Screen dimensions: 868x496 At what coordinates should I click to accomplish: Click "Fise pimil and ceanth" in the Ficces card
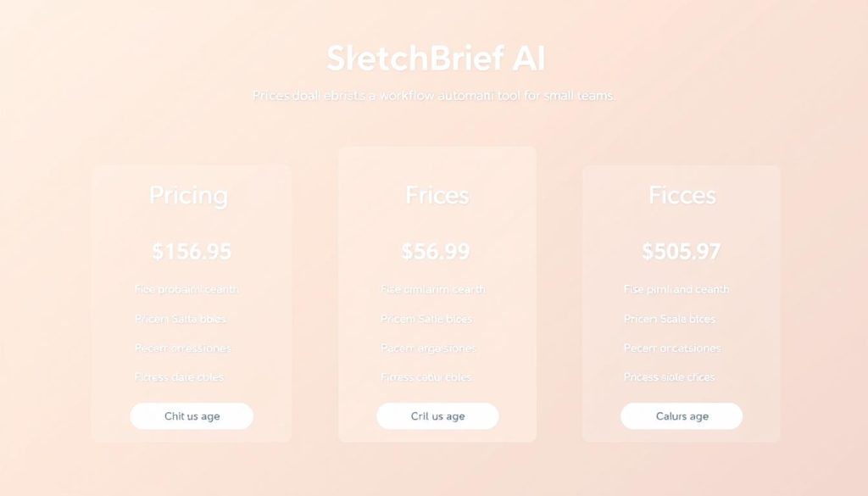pyautogui.click(x=676, y=289)
